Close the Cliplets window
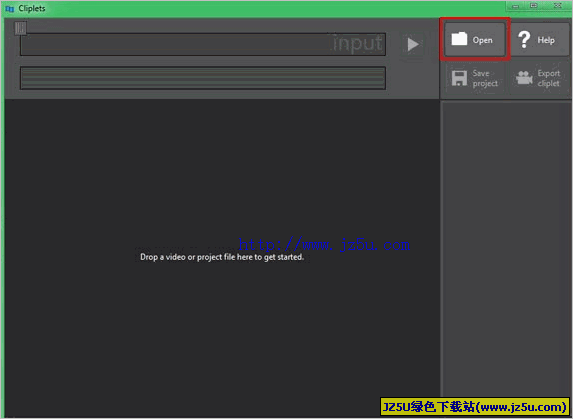Image resolution: width=573 pixels, height=419 pixels. tap(558, 6)
